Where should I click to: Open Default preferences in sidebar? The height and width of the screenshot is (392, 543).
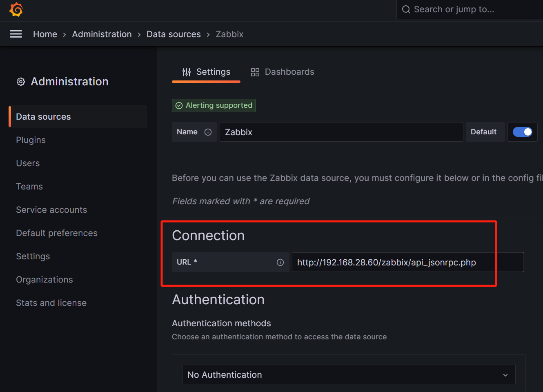[x=57, y=233]
